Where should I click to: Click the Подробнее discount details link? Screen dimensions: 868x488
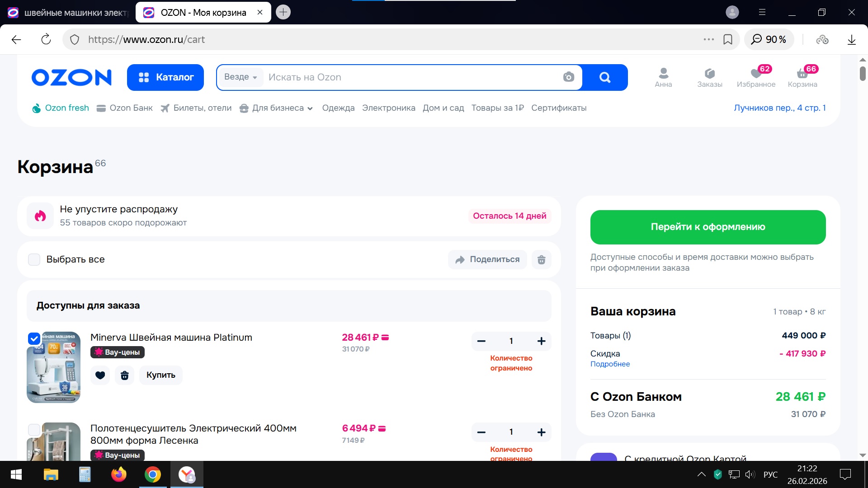pos(610,364)
